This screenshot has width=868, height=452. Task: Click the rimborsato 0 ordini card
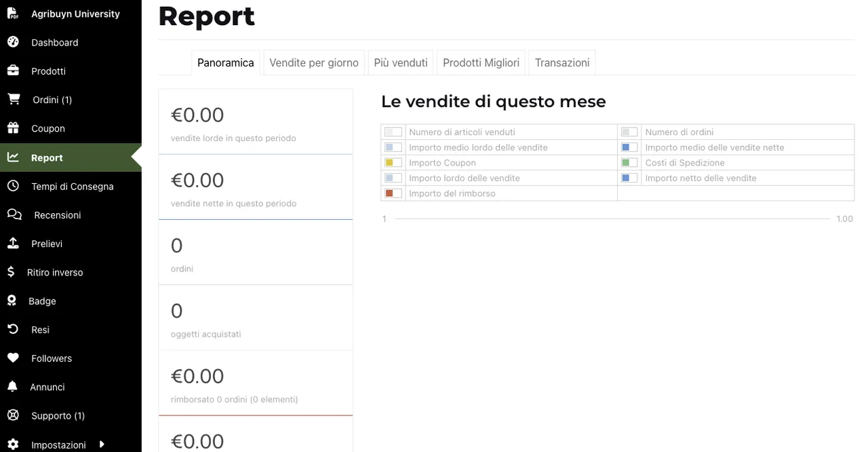click(x=256, y=383)
